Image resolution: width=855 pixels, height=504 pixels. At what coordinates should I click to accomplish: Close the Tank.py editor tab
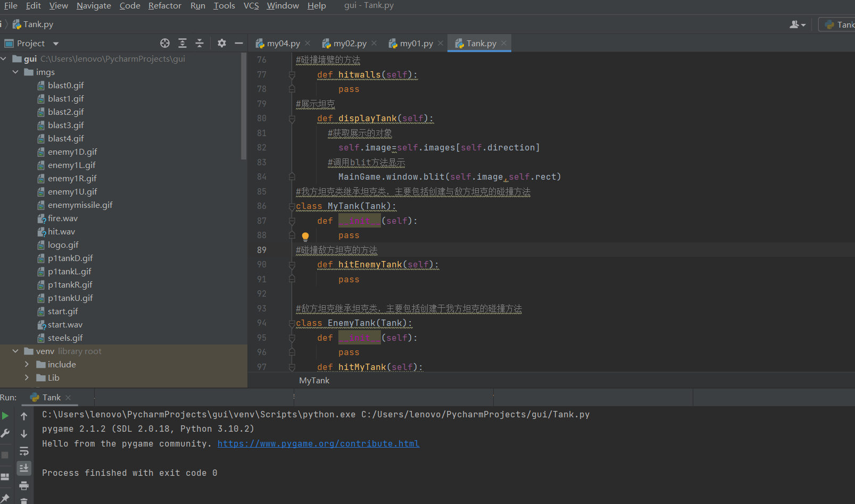504,43
